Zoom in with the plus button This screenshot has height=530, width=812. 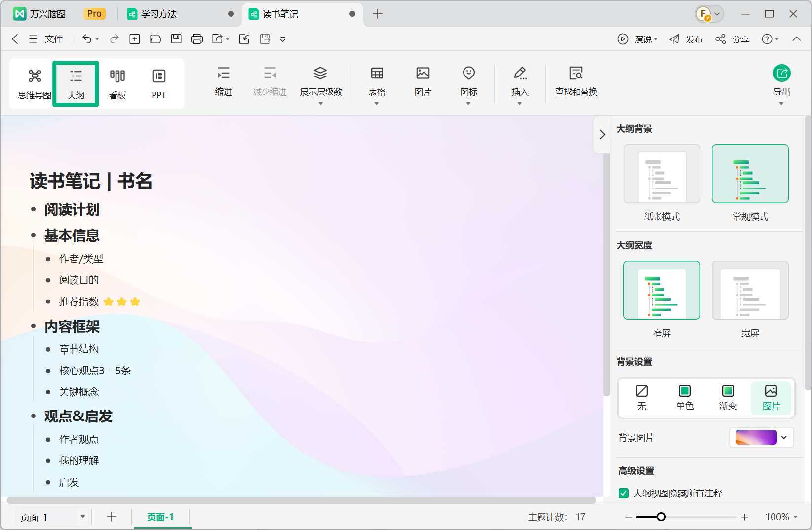(x=745, y=517)
